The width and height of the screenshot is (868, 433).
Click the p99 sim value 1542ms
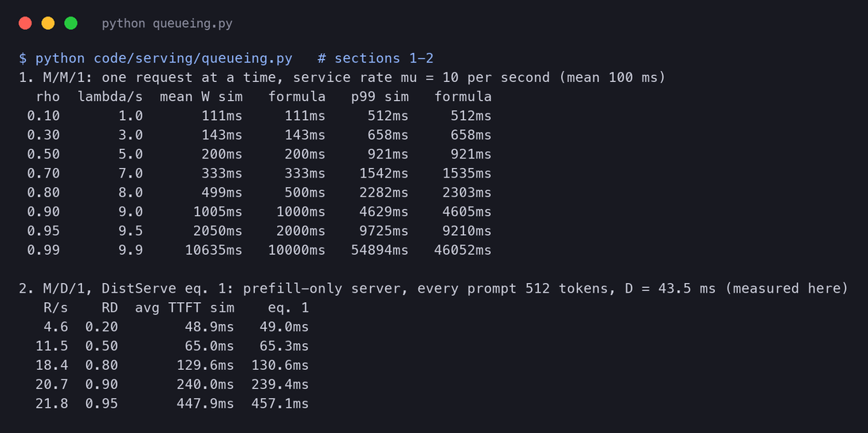(383, 173)
